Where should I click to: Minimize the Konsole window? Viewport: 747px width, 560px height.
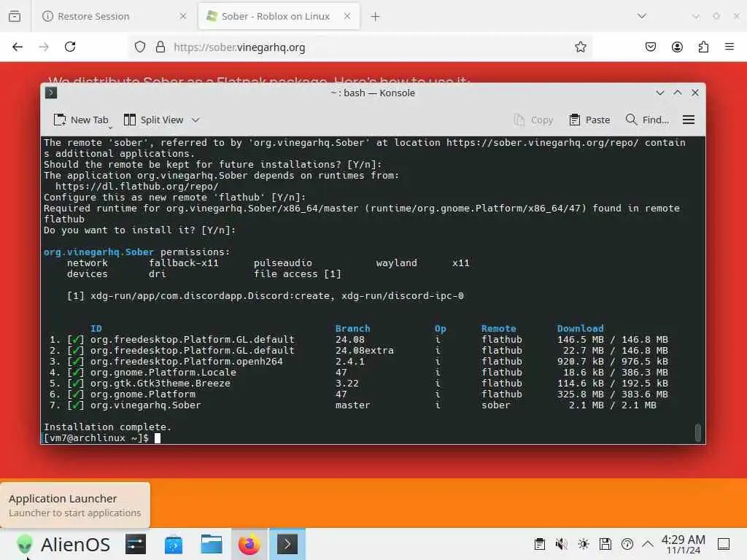tap(659, 93)
